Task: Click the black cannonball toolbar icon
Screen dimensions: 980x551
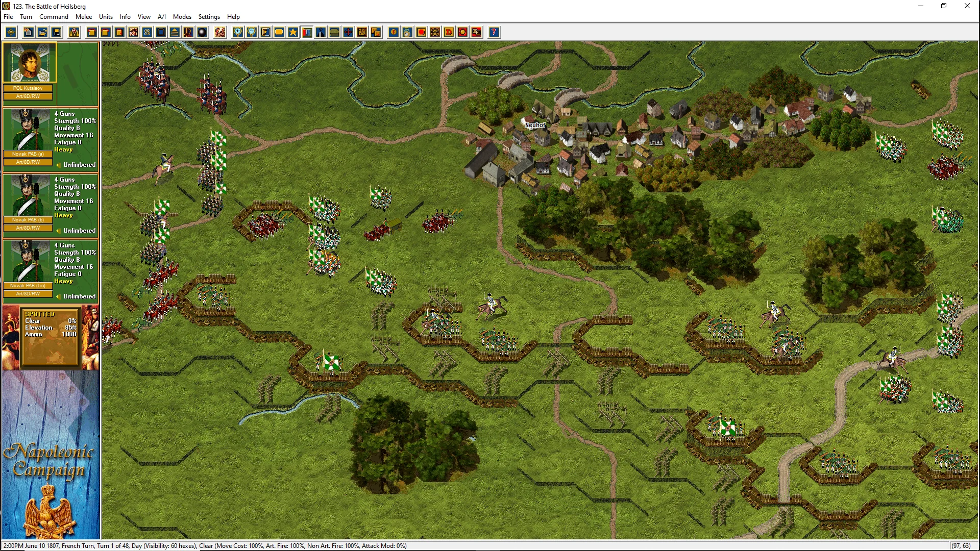Action: pos(202,33)
